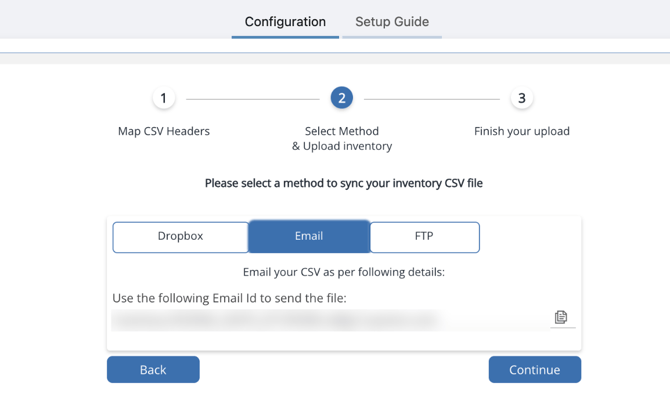Proceed with the Continue button
670x397 pixels.
click(535, 370)
